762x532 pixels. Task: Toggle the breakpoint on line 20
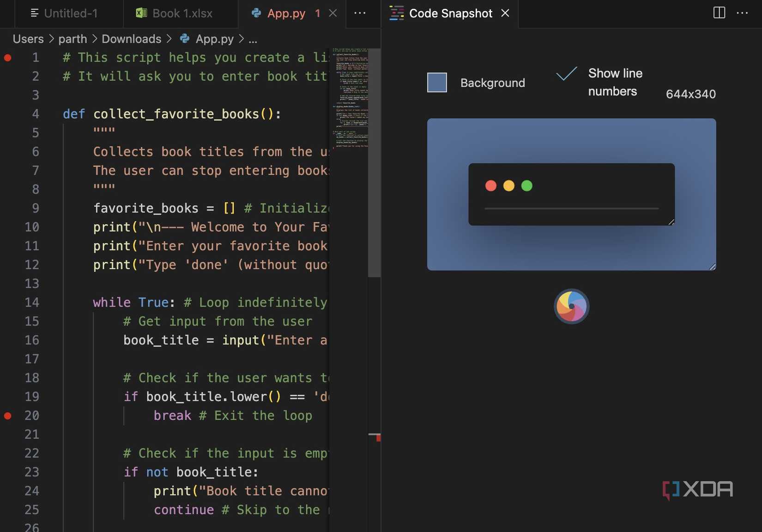click(x=8, y=416)
